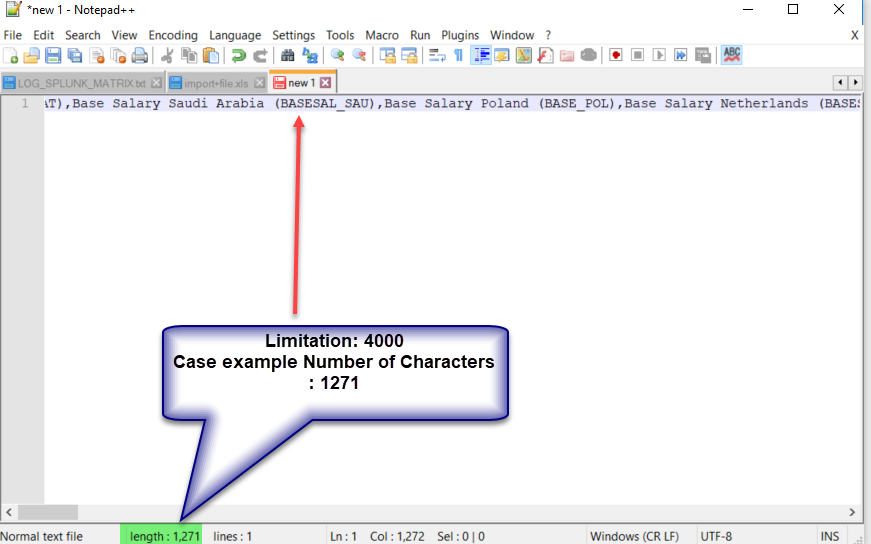Cut selection using scissors icon
This screenshot has width=871, height=544.
pyautogui.click(x=167, y=56)
